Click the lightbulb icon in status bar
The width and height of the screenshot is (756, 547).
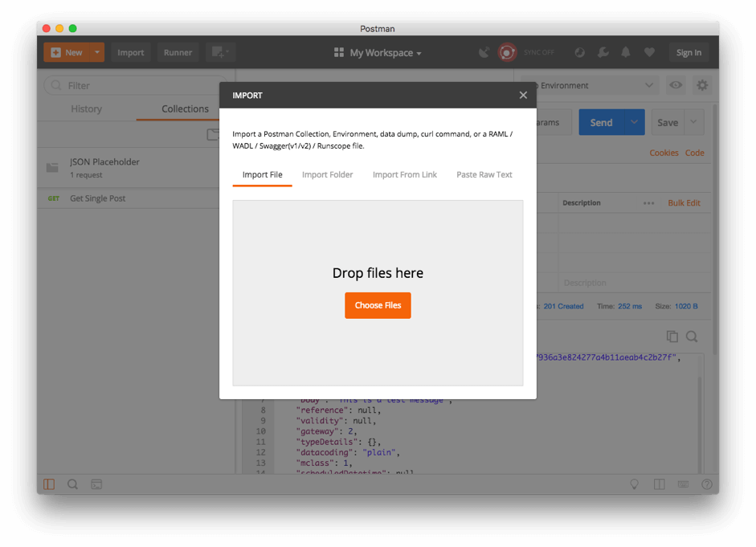tap(635, 484)
